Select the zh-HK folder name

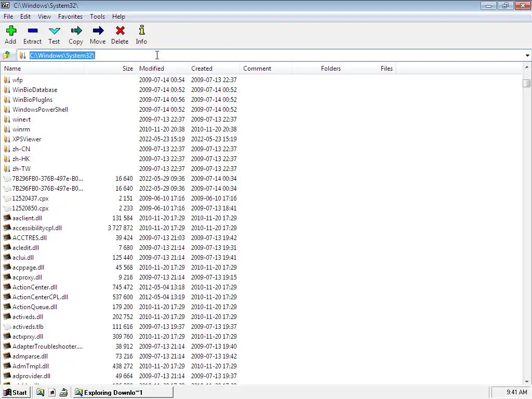click(21, 159)
